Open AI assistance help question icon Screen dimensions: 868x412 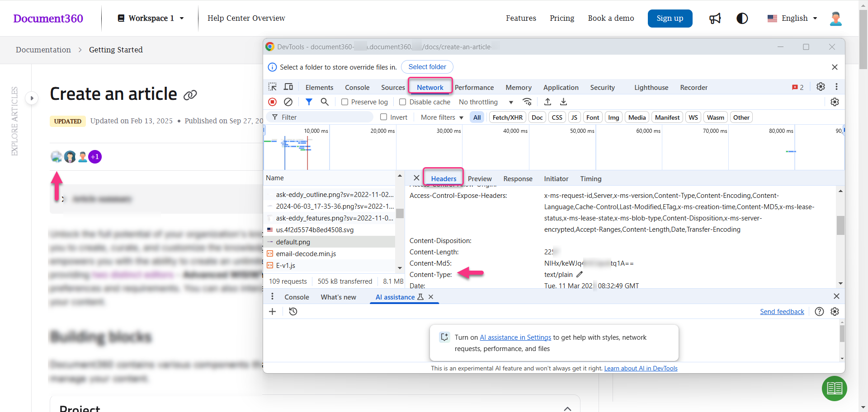point(819,311)
